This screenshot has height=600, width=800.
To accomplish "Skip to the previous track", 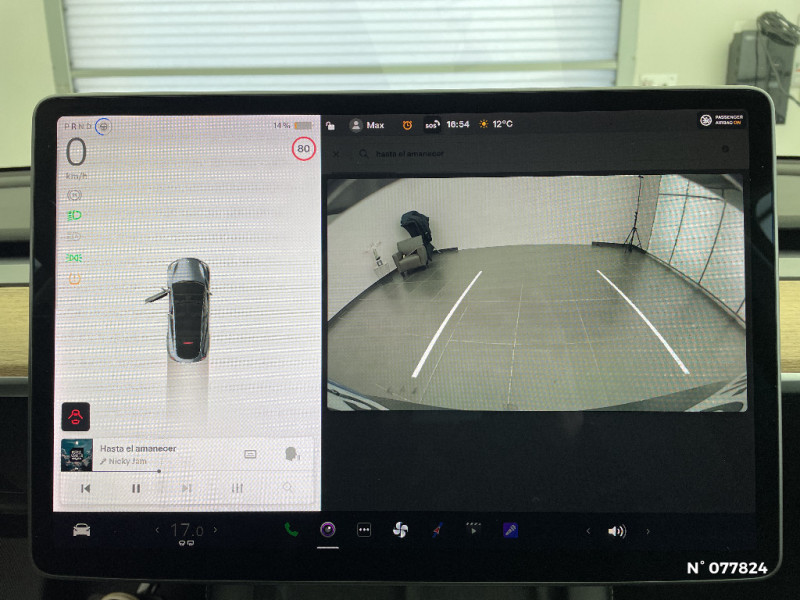I will [x=86, y=488].
